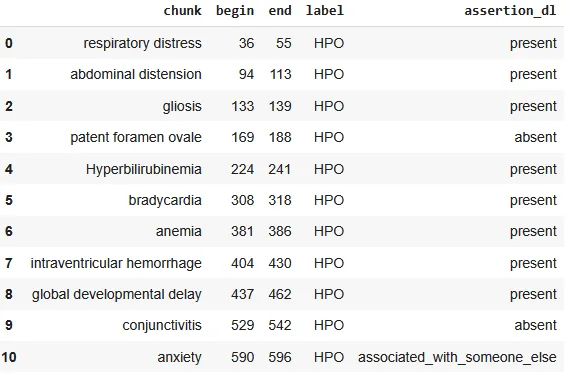Click the begin column header

click(235, 11)
